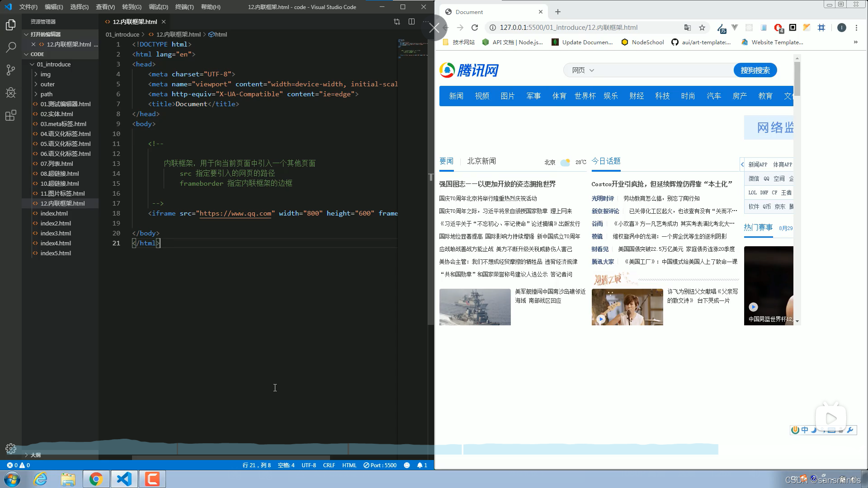Open the 网页 search type dropdown
The height and width of the screenshot is (488, 868).
point(583,70)
